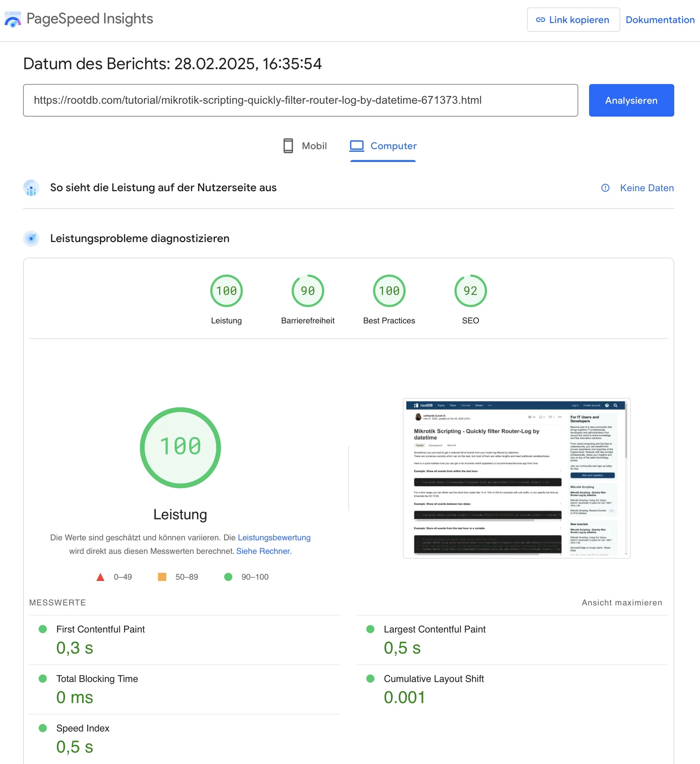Click the green dot beside Largest Contentful Paint

coord(371,629)
